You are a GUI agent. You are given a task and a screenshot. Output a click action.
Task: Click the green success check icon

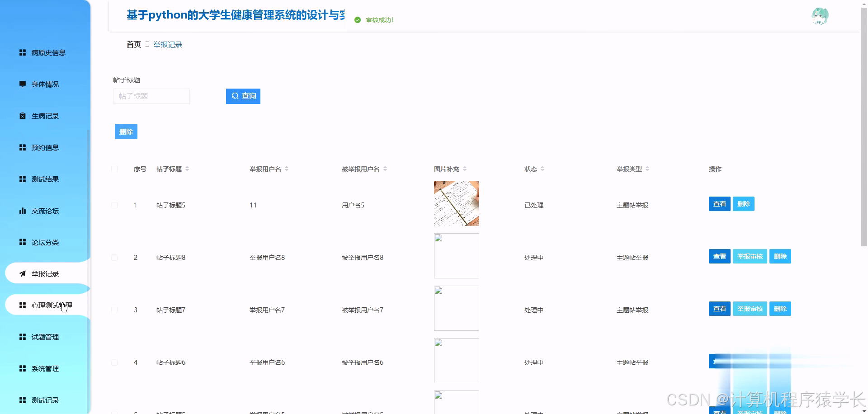coord(358,20)
